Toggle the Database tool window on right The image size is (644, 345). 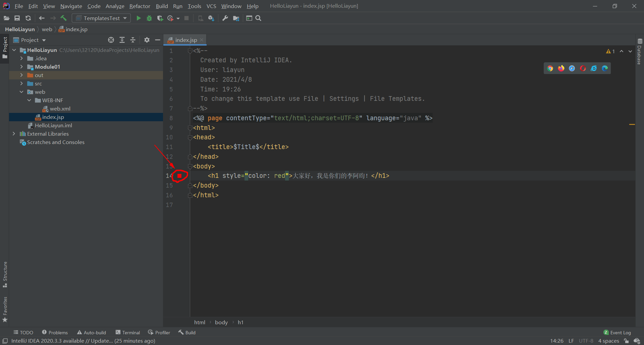click(x=640, y=52)
